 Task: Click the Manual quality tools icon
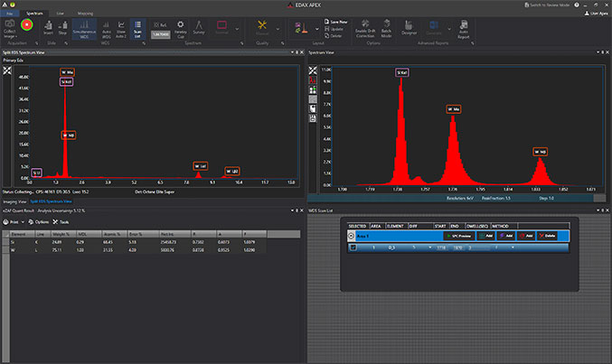262,25
